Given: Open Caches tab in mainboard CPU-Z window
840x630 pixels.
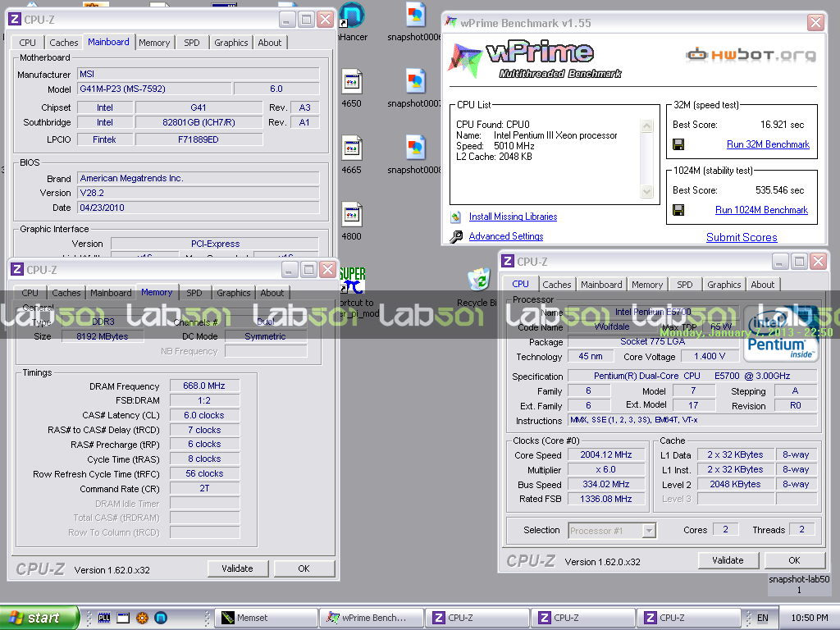Looking at the screenshot, I should click(64, 43).
